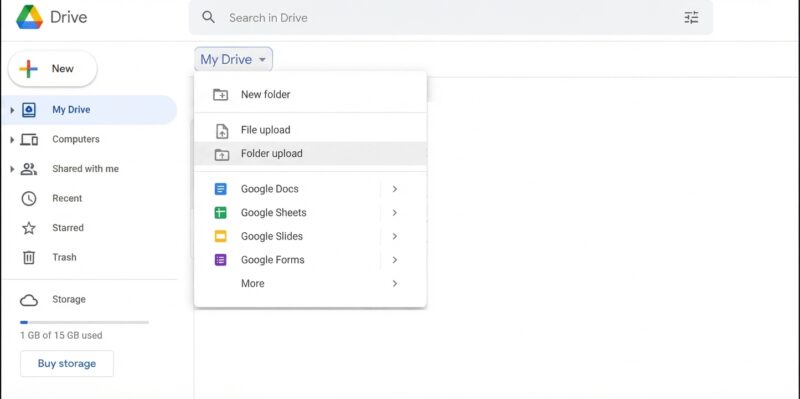Screen dimensions: 800x399
Task: Select Google Docs menu entry
Action: click(x=310, y=189)
